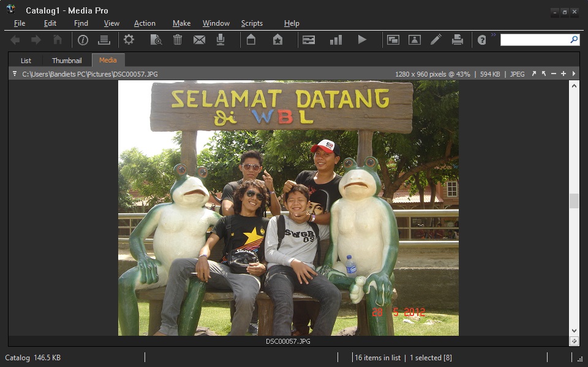The width and height of the screenshot is (588, 367).
Task: Click the portrait image icon
Action: (x=415, y=40)
